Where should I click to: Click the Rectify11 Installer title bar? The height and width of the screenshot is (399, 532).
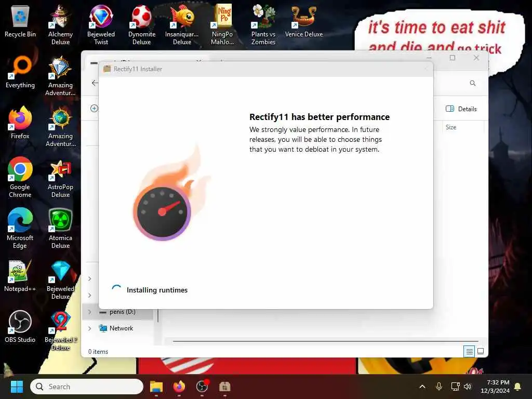tap(265, 69)
